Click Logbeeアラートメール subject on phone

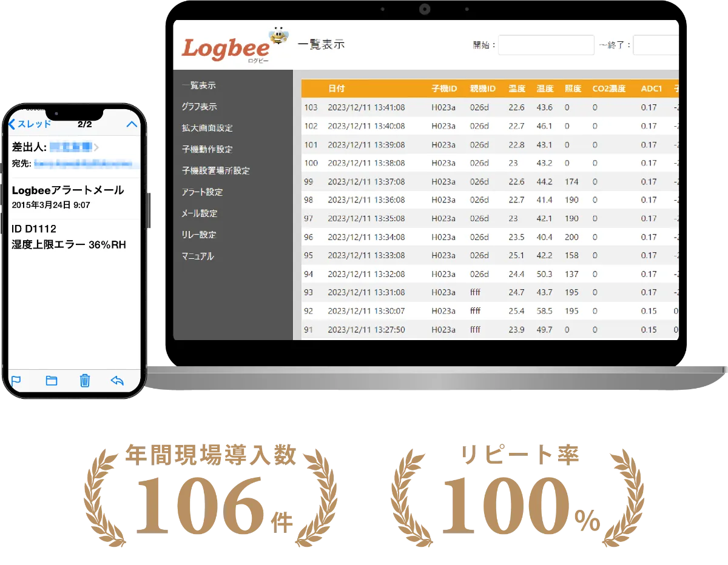tap(68, 190)
